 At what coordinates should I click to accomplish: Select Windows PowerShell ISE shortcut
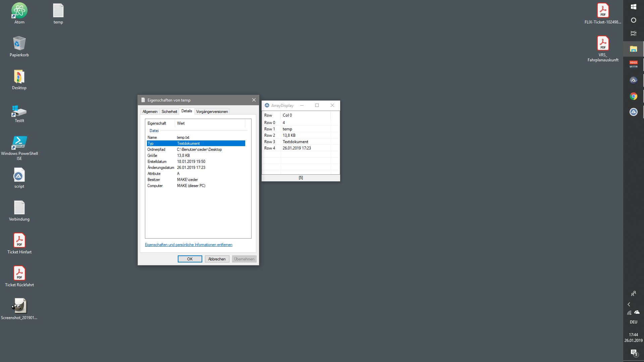click(x=19, y=143)
